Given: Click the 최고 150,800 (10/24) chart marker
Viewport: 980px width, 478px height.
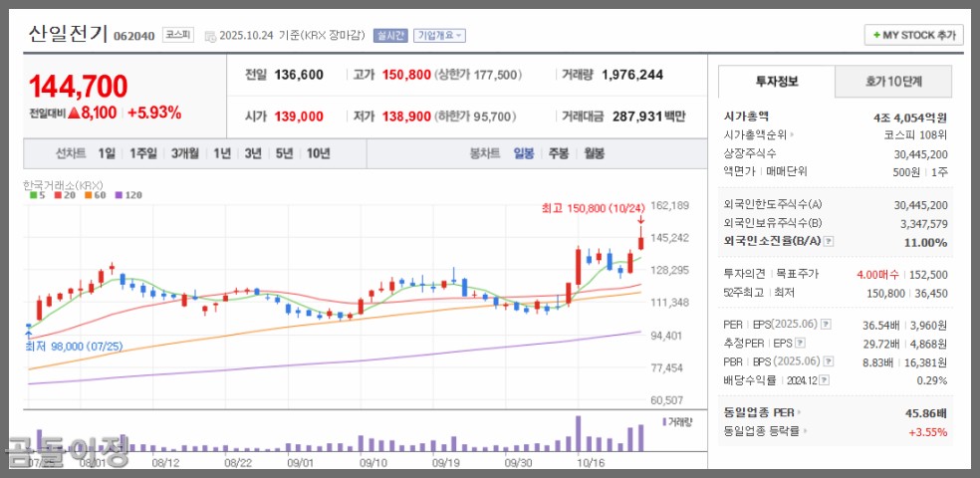Looking at the screenshot, I should [594, 208].
